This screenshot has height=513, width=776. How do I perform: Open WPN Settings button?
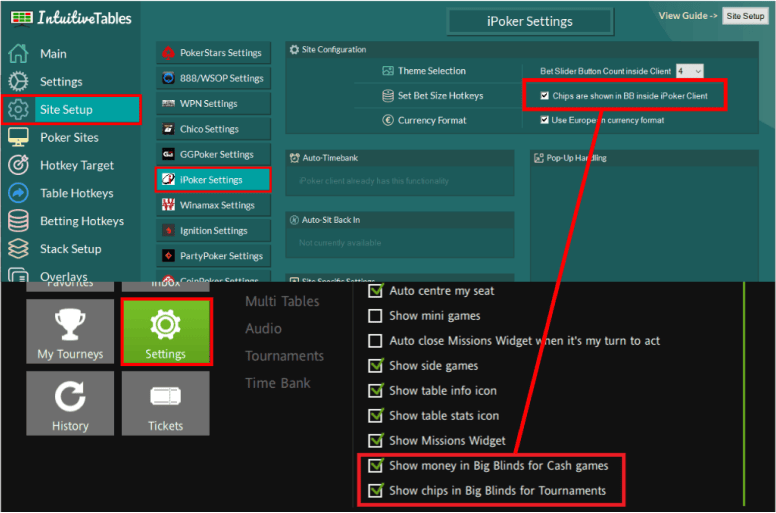[x=214, y=103]
